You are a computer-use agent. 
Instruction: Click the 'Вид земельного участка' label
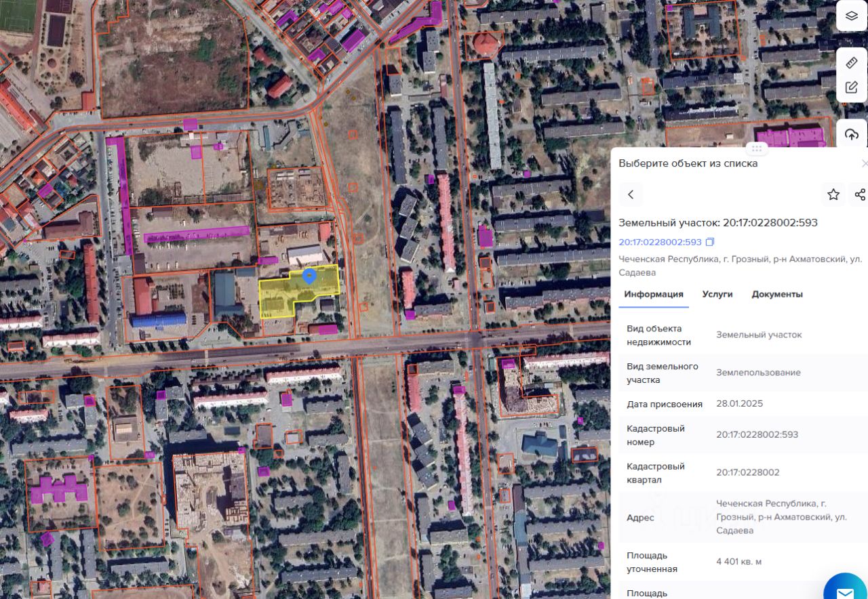tap(663, 373)
